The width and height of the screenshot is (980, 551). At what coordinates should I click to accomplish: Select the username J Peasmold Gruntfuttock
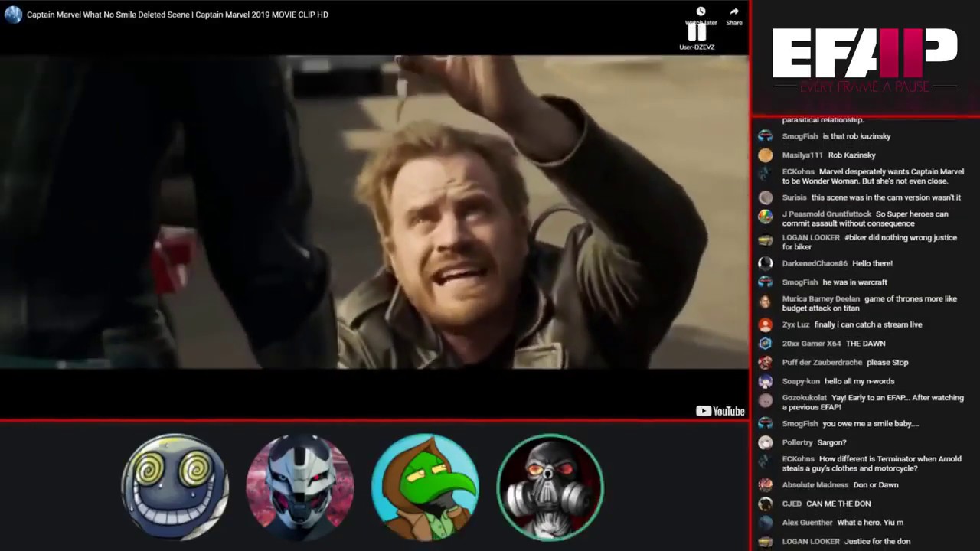coord(827,214)
